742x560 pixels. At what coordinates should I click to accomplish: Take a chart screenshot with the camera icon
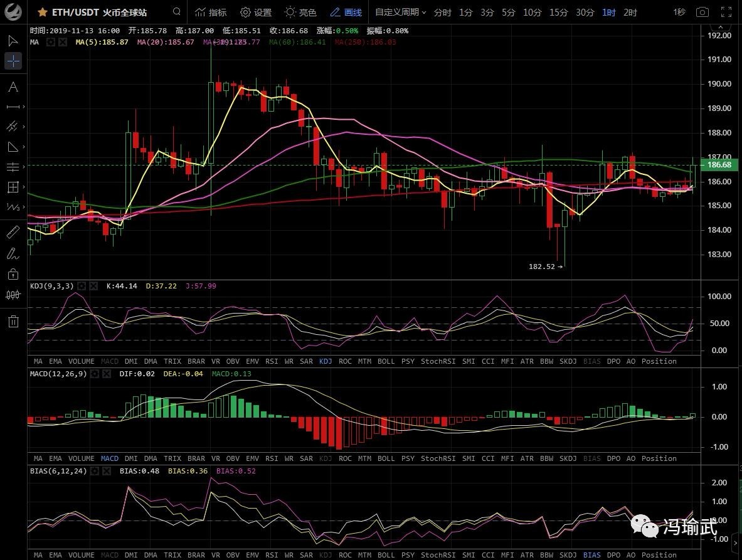point(702,12)
